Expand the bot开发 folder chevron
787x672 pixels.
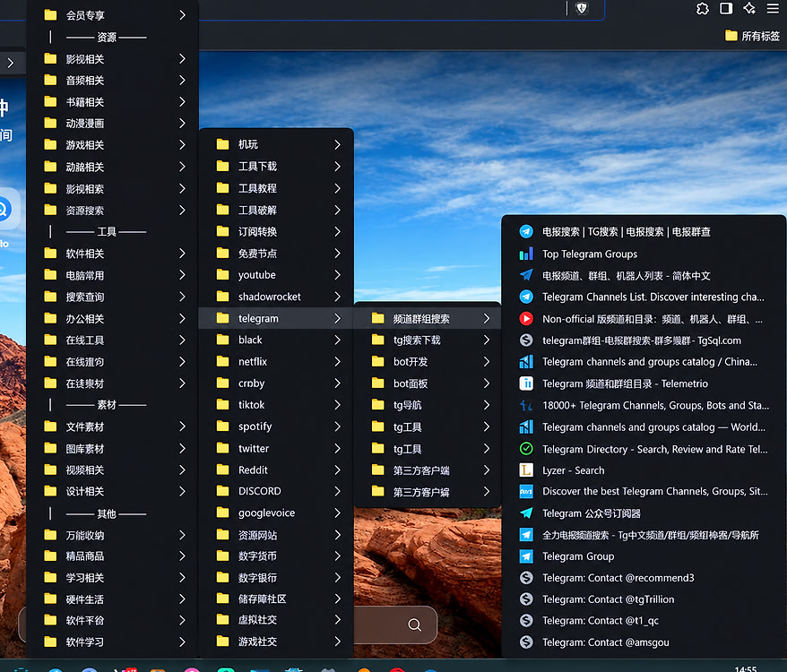point(487,362)
